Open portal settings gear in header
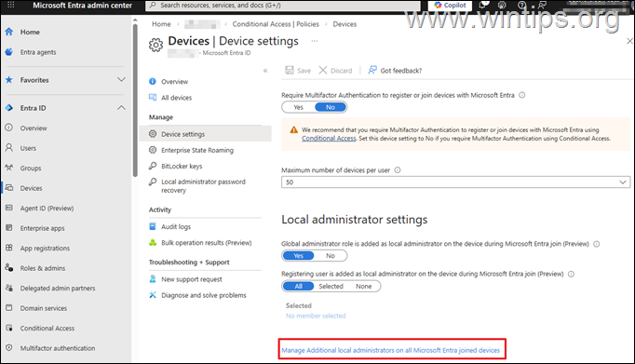Screen dimensions: 635x364 [502, 5]
